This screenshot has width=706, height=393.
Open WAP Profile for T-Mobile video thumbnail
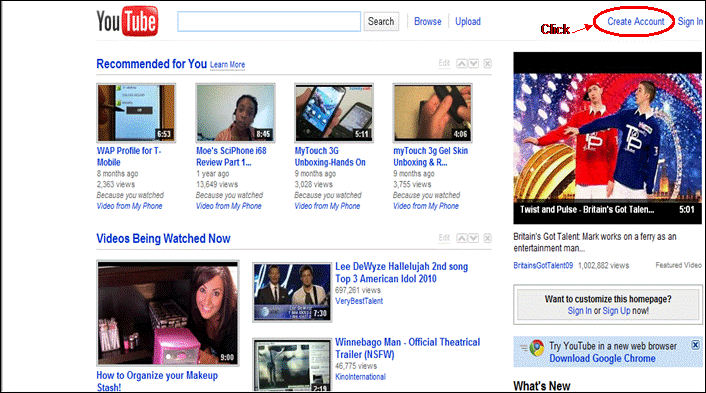[136, 113]
